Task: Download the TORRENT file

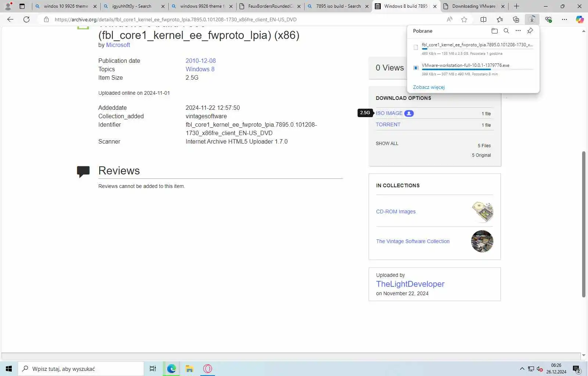Action: (388, 124)
